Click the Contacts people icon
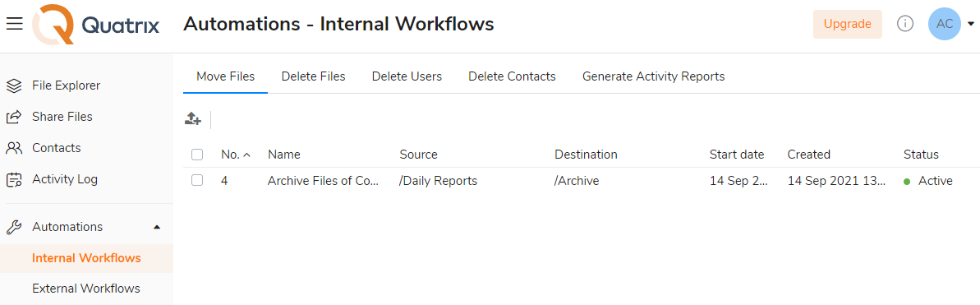980x305 pixels. click(x=14, y=148)
